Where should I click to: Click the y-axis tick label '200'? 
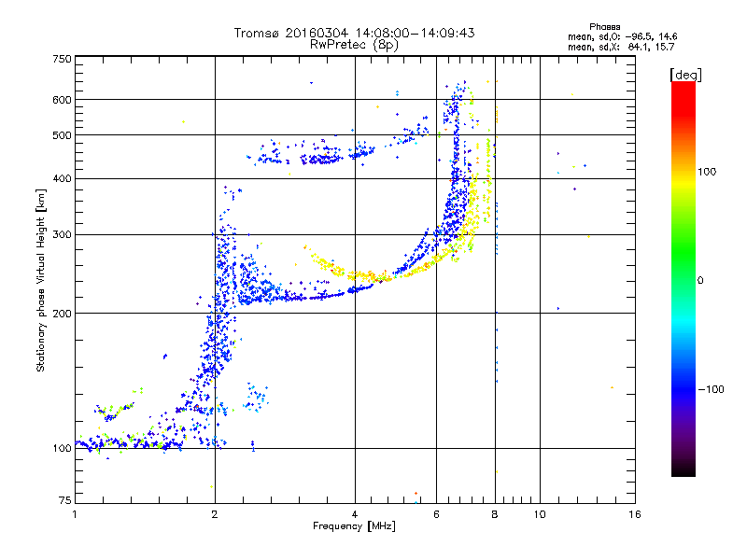pyautogui.click(x=63, y=314)
